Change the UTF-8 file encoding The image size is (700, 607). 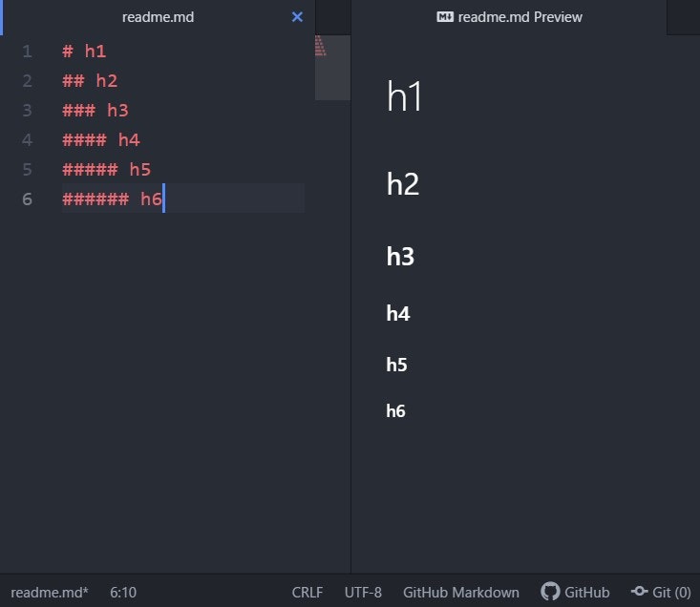tap(363, 593)
